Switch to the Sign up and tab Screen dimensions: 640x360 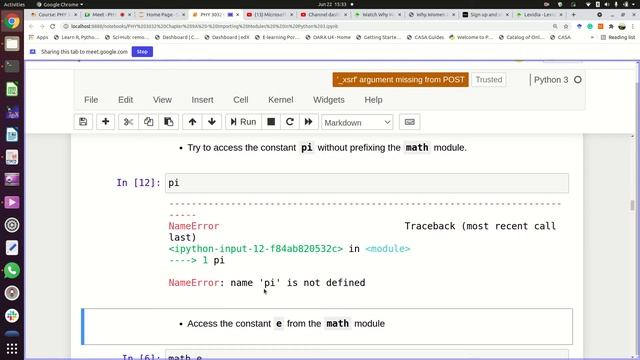point(485,14)
